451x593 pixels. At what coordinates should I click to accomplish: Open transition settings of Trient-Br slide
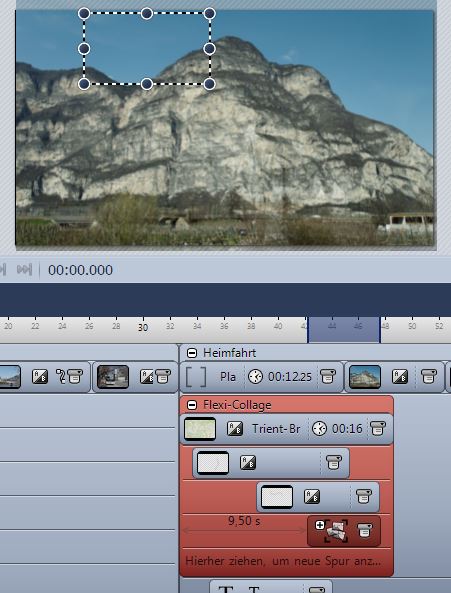[235, 429]
